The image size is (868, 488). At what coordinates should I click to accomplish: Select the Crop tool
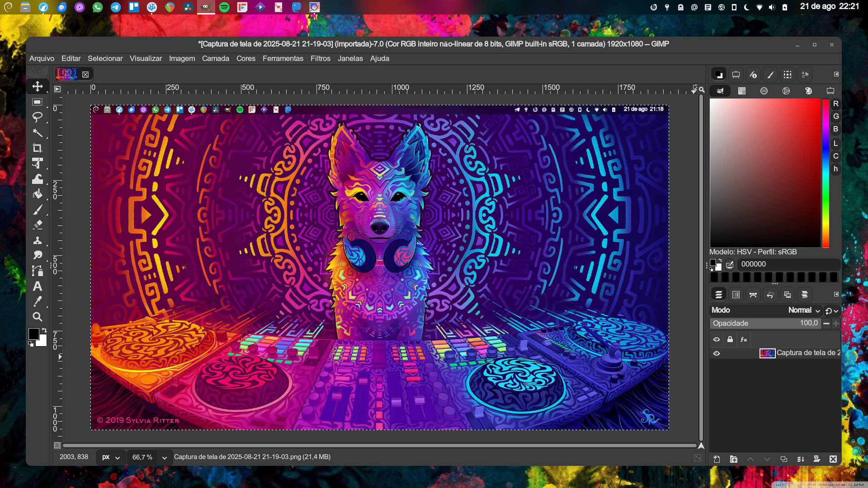click(38, 148)
